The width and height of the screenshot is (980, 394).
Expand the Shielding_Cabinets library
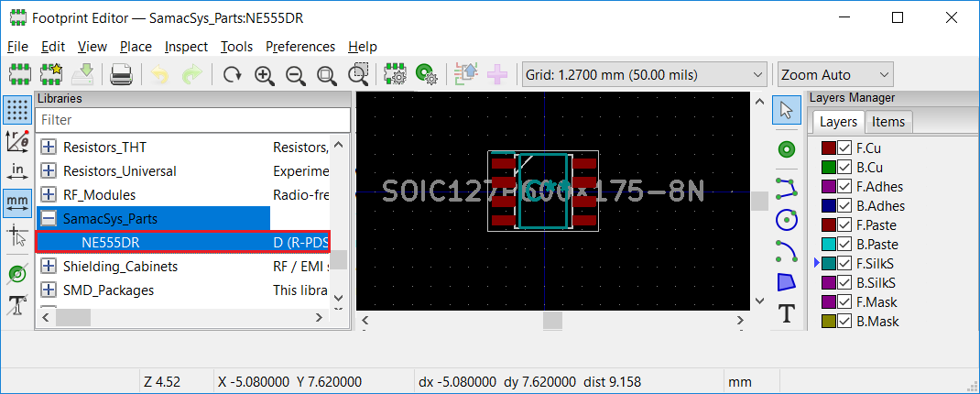(49, 267)
